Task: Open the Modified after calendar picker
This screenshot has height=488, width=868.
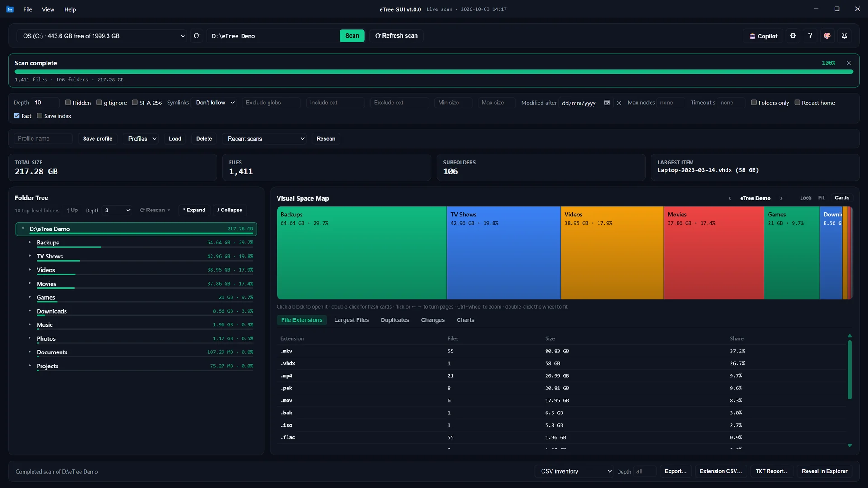Action: click(x=607, y=103)
